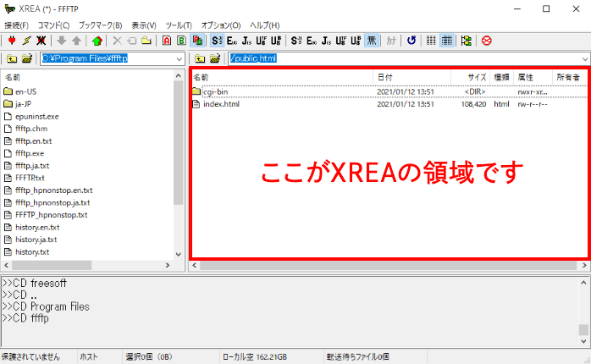Open the 接続(F) menu
This screenshot has height=364, width=591.
[x=16, y=25]
